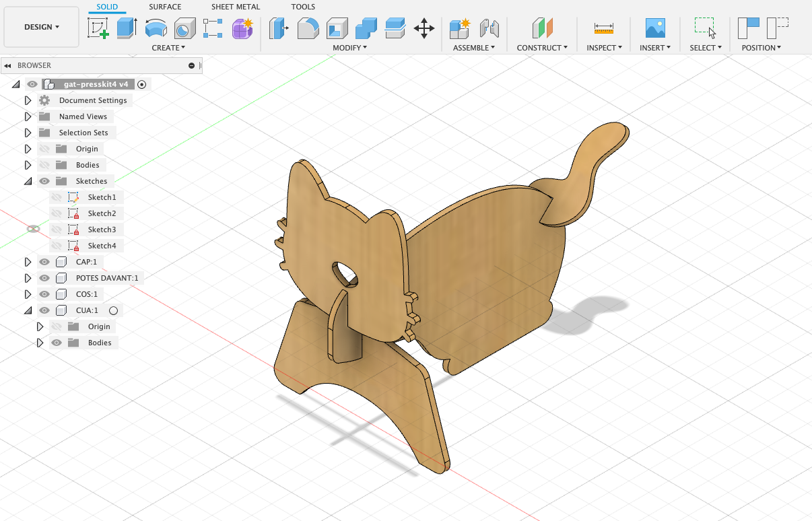Open the Revolve tool
This screenshot has height=521, width=812.
(x=156, y=28)
